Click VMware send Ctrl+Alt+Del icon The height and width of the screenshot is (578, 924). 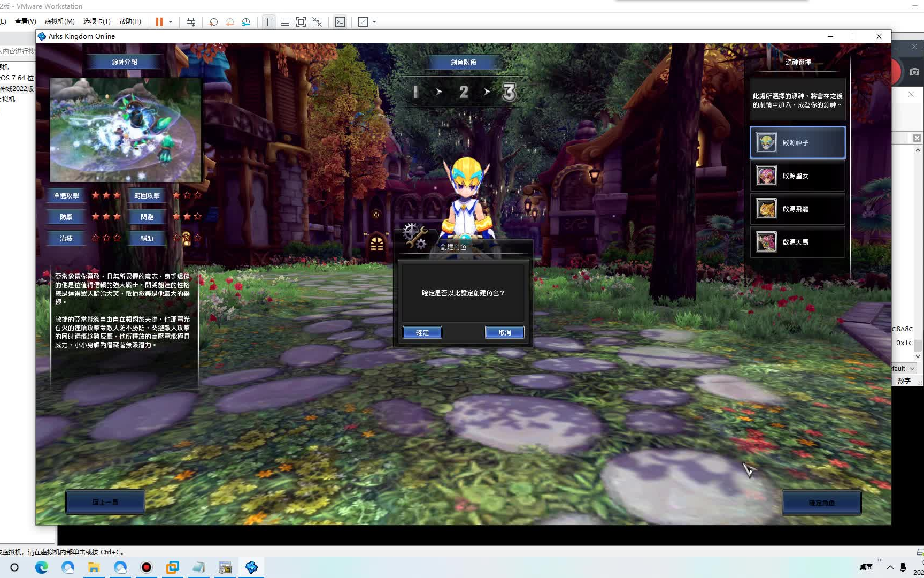point(191,22)
